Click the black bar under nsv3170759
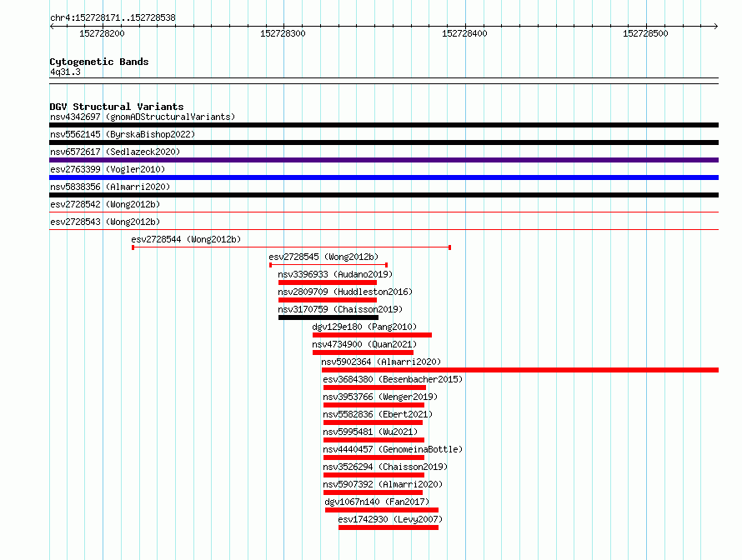The height and width of the screenshot is (560, 742). pyautogui.click(x=328, y=317)
